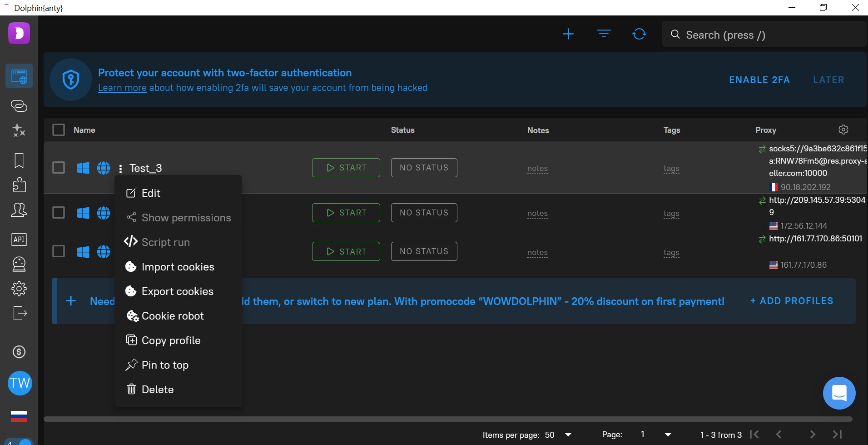
Task: Open the chat support bubble
Action: [x=839, y=393]
